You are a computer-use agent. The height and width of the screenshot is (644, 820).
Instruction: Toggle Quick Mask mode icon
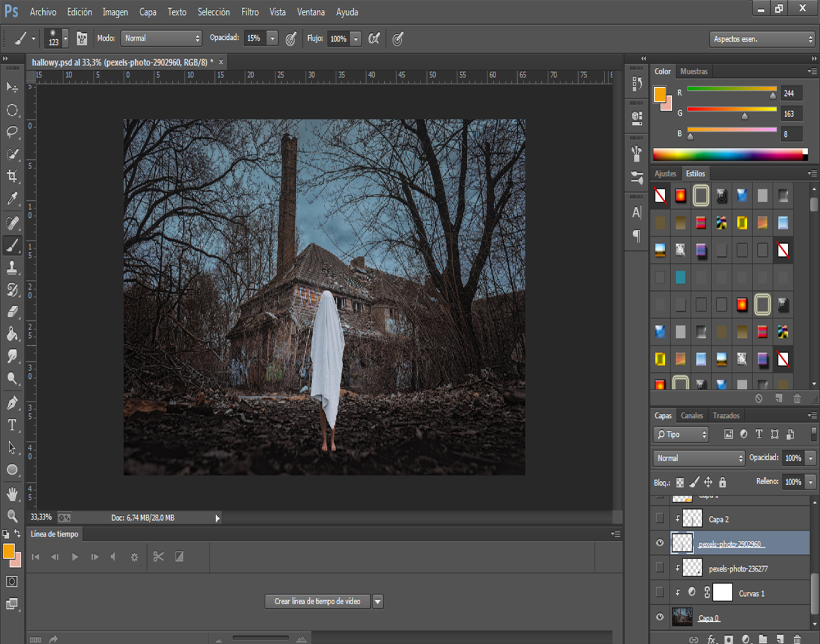point(12,581)
